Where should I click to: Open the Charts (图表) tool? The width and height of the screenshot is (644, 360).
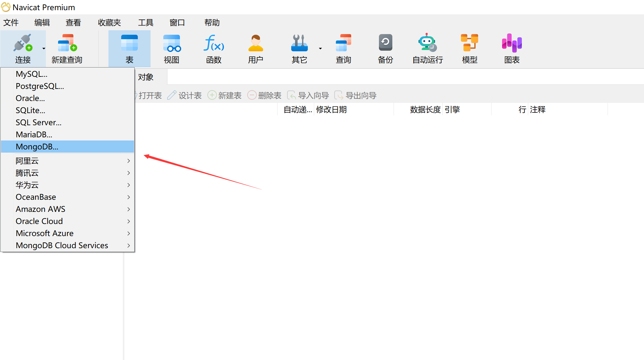click(x=512, y=43)
